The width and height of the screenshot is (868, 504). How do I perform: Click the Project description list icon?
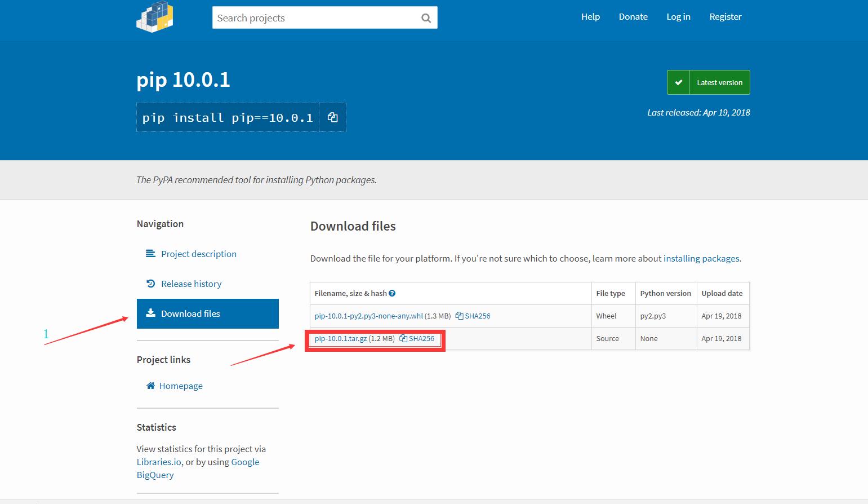tap(150, 254)
